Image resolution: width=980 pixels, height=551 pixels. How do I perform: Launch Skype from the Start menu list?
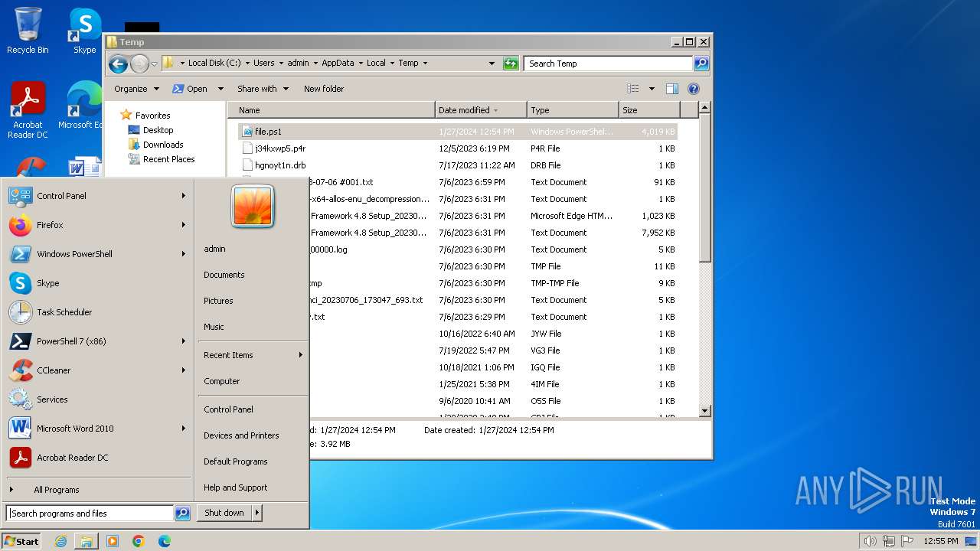(97, 283)
